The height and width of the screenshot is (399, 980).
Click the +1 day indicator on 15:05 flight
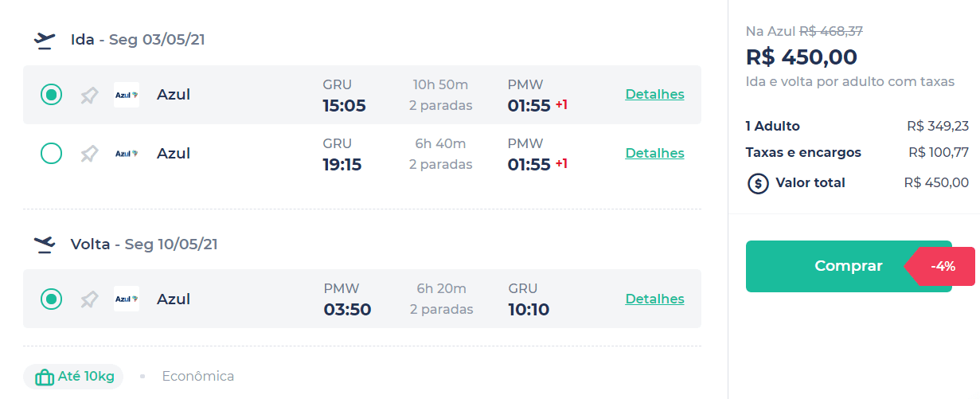[561, 104]
